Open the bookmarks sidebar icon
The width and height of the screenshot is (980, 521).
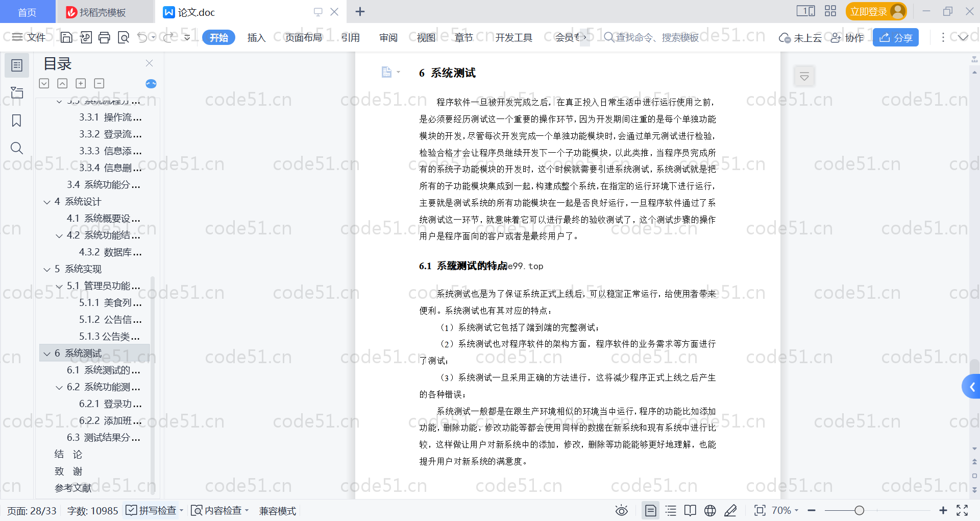(17, 121)
